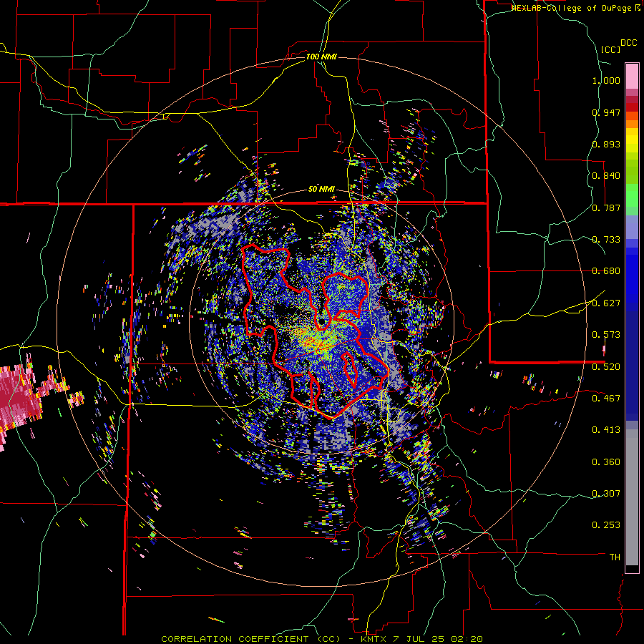Click the 0.680 scale value
Screen dimensions: 644x644
tap(606, 271)
